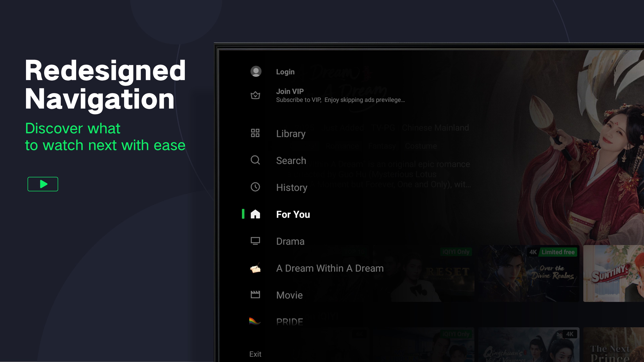644x362 pixels.
Task: Click the Join VIP crown icon
Action: (255, 95)
